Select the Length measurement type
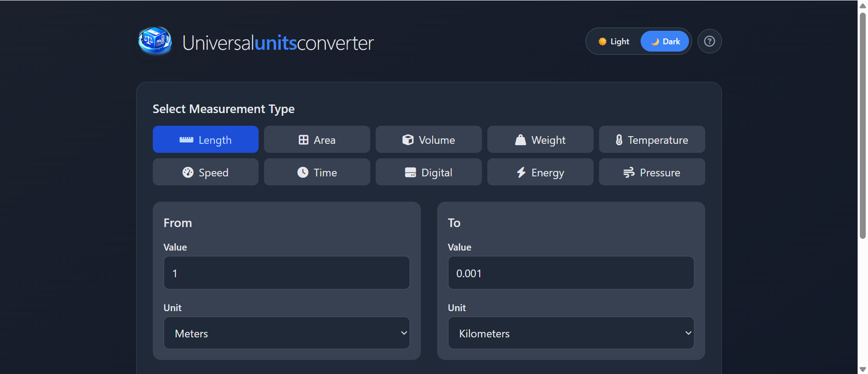This screenshot has height=374, width=868. click(x=206, y=140)
